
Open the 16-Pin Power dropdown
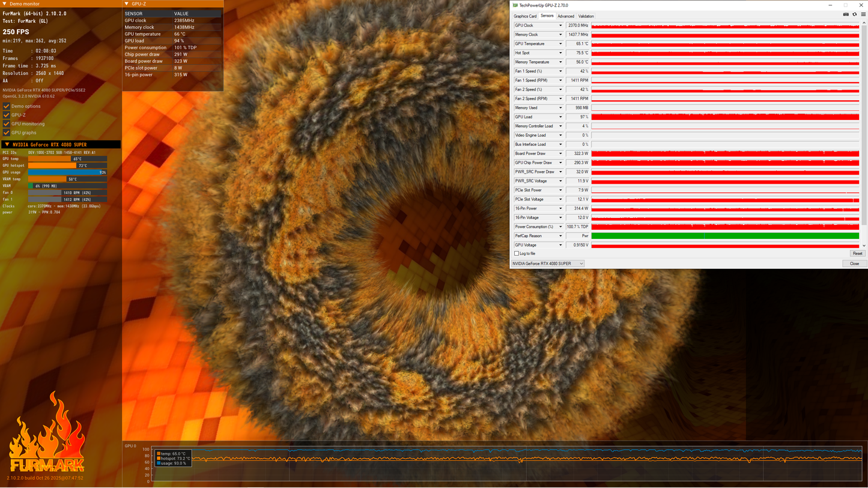coord(560,208)
